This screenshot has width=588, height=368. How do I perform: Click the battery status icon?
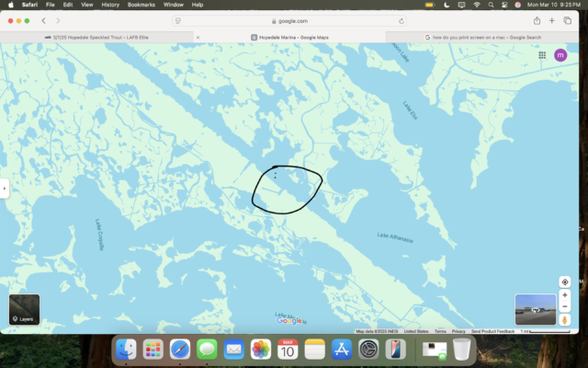pos(430,5)
